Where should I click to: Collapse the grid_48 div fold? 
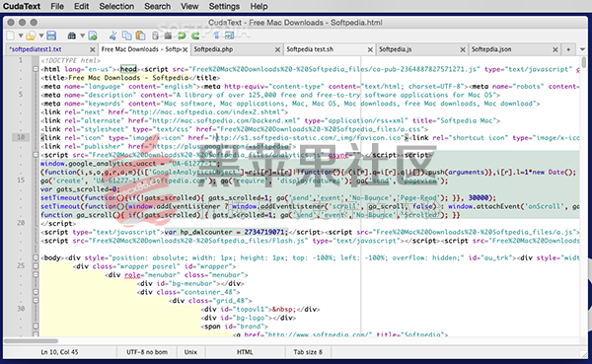(36, 301)
